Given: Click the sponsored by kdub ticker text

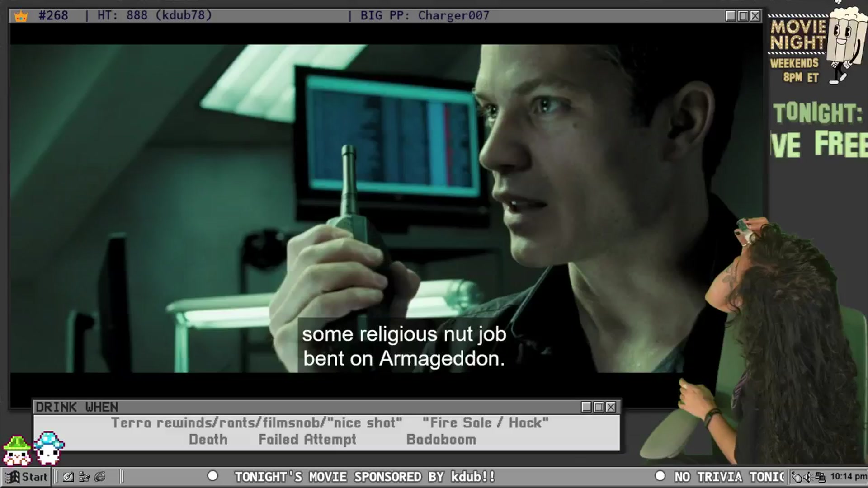Looking at the screenshot, I should coord(365,477).
